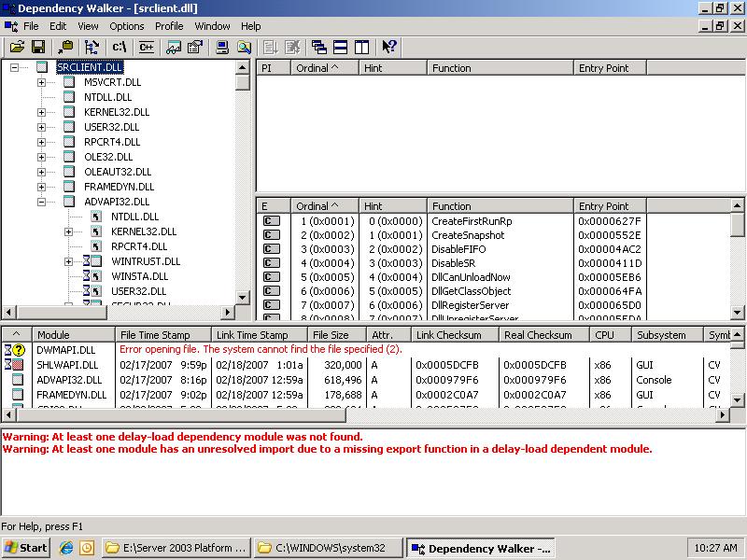
Task: Expand the WINTRUST.DLL tree node
Action: click(68, 262)
